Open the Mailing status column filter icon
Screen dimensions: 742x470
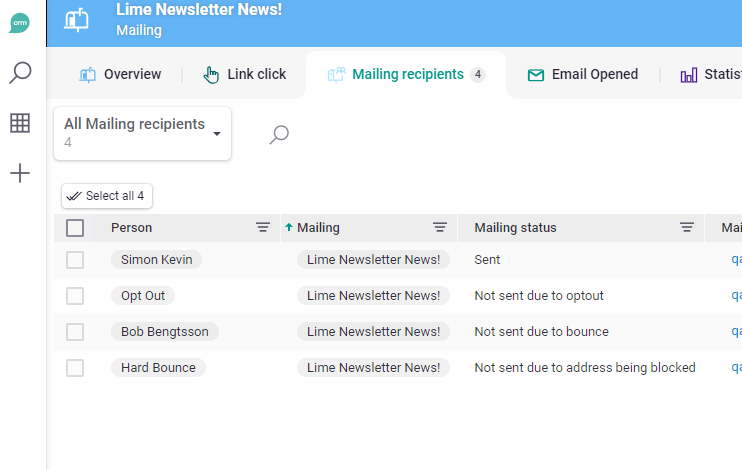(687, 228)
